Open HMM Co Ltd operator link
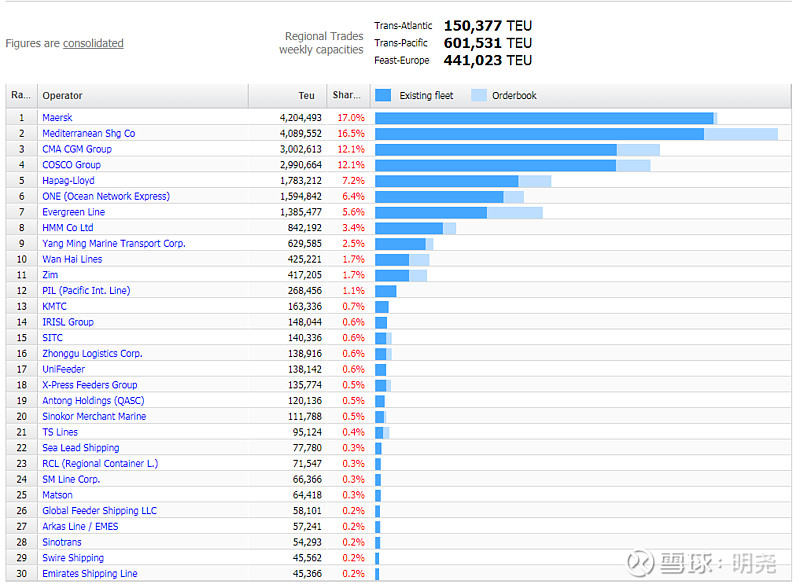 click(68, 228)
